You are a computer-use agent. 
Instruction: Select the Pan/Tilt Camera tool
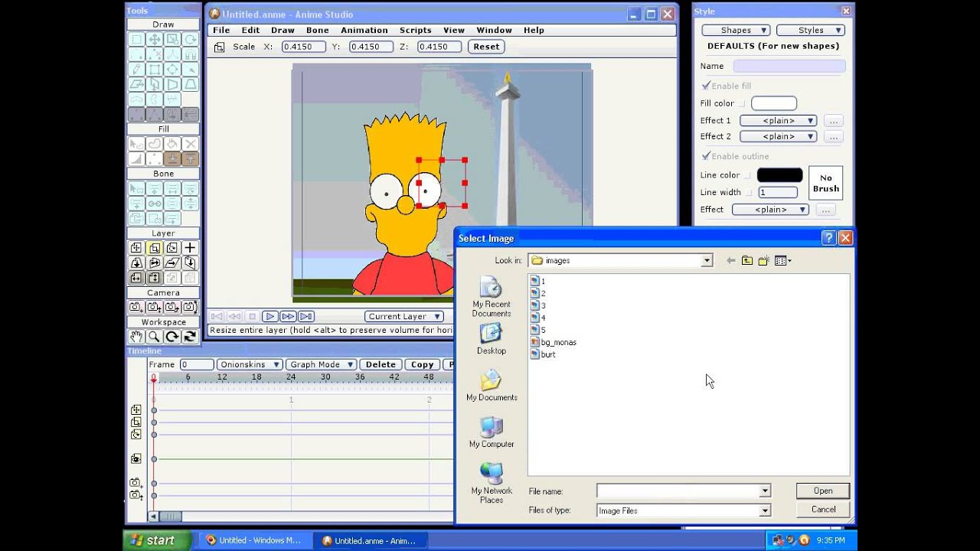pyautogui.click(x=190, y=307)
